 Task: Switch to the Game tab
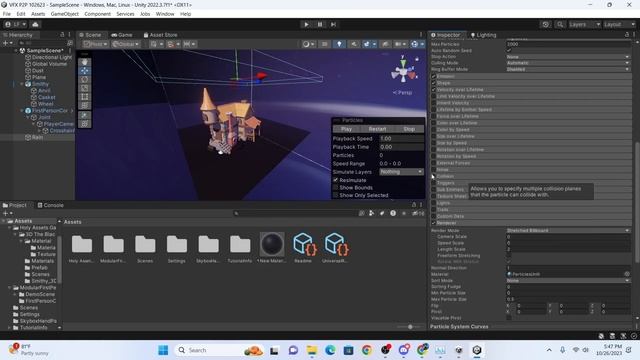pos(122,35)
